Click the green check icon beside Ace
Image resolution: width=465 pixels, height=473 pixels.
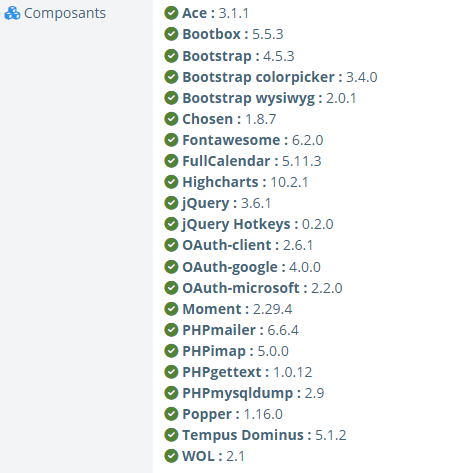(171, 13)
